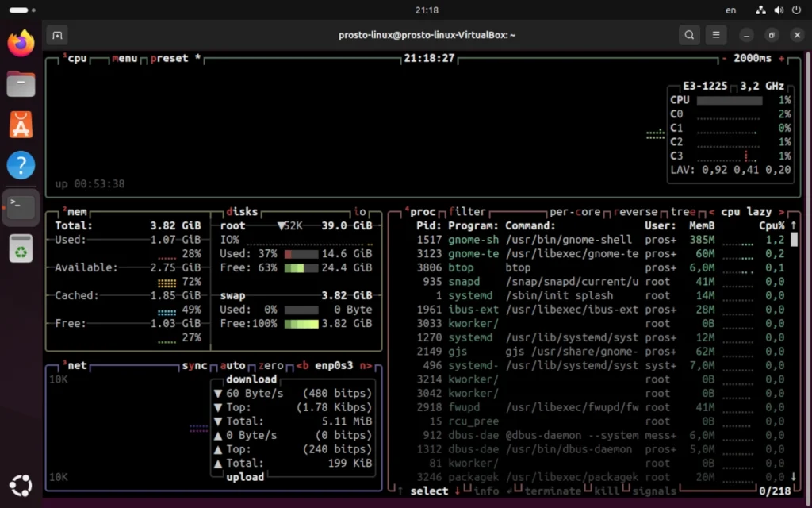
Task: Toggle tree view of processes
Action: pyautogui.click(x=683, y=211)
